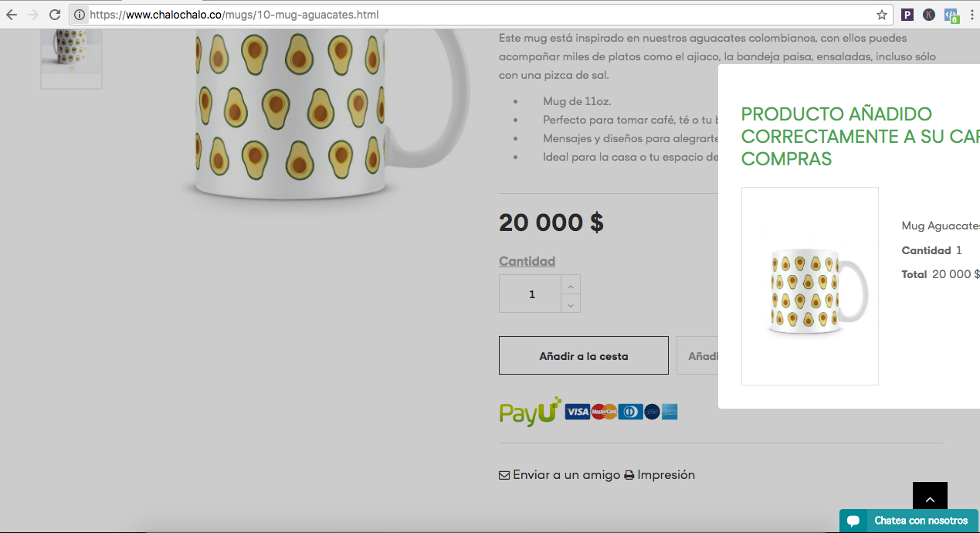Click the PayU logo

point(530,411)
